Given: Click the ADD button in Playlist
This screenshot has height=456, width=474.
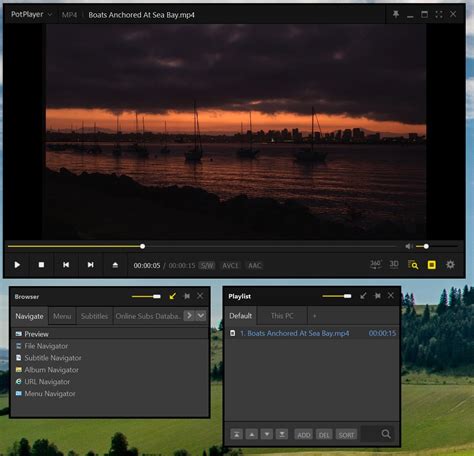Looking at the screenshot, I should [x=304, y=435].
